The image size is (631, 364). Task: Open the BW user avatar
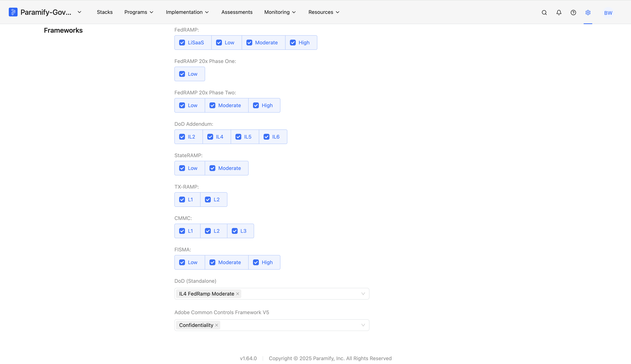click(608, 13)
